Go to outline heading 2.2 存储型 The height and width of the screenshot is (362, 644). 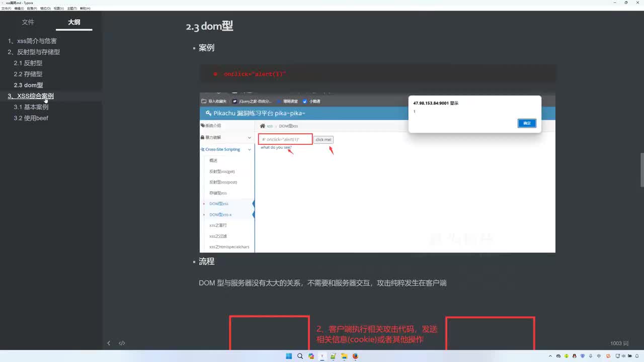click(x=28, y=74)
